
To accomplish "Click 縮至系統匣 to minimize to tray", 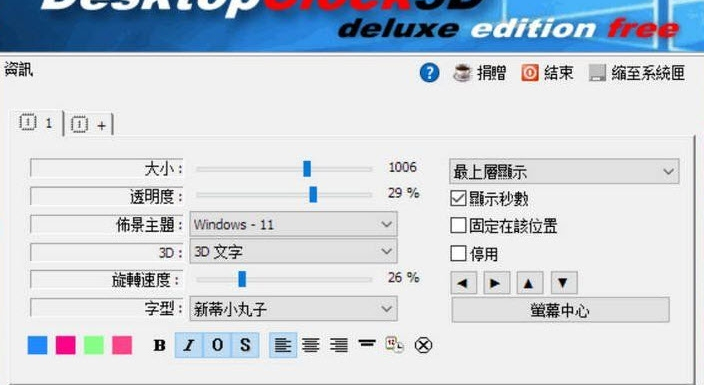I will pyautogui.click(x=648, y=73).
